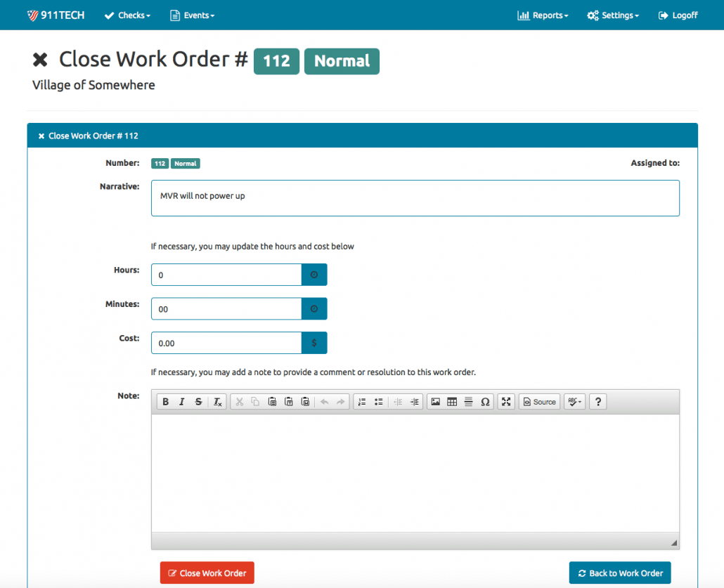Apply bold formatting in the note editor
Viewport: 724px width, 588px height.
[166, 401]
